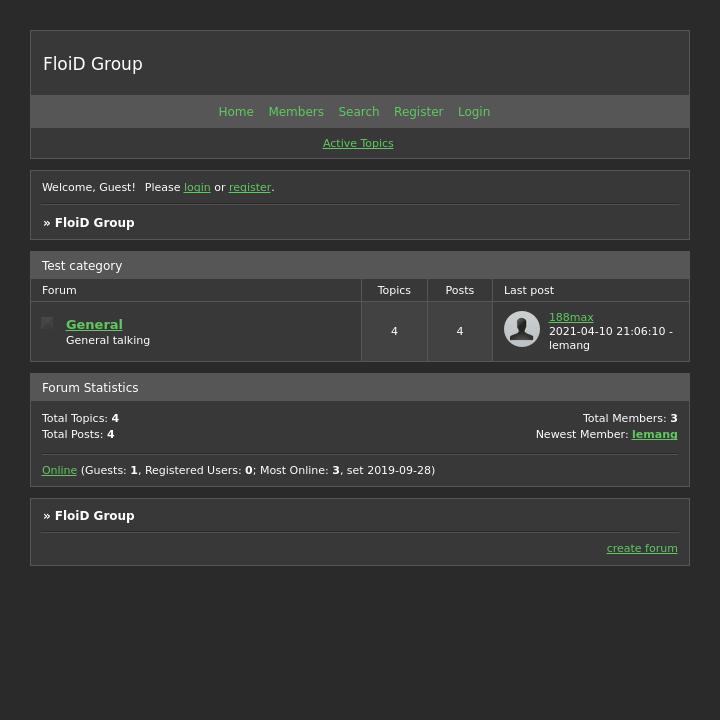Viewport: 720px width, 720px height.
Task: Open the Online users link
Action: 59,471
